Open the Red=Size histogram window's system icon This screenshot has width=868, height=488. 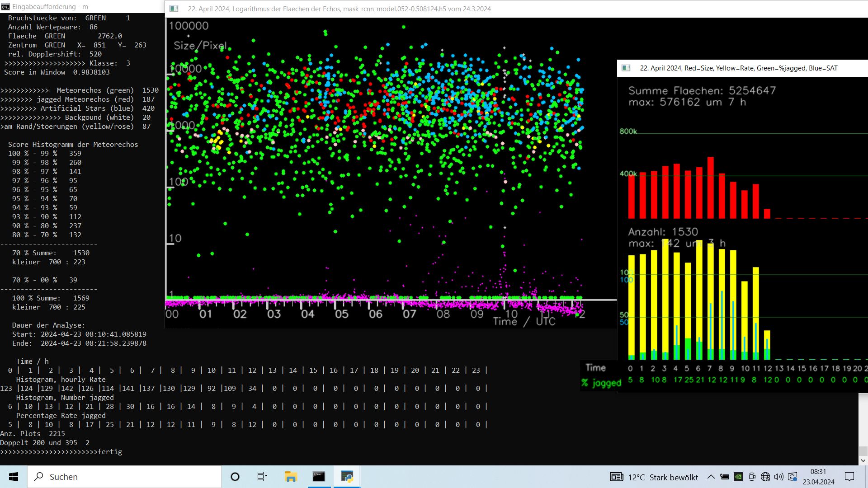click(626, 68)
